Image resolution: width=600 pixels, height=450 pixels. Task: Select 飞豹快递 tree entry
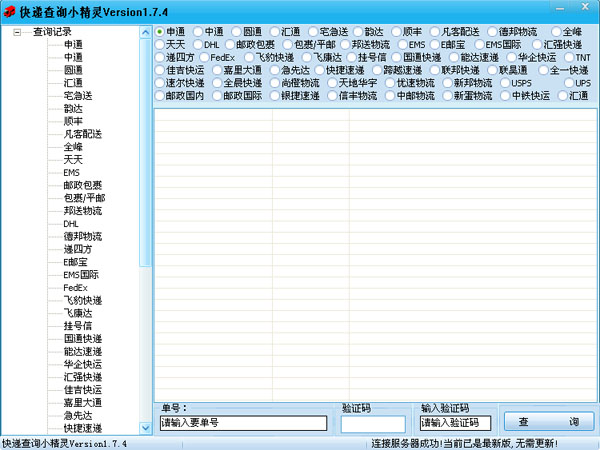pyautogui.click(x=83, y=301)
